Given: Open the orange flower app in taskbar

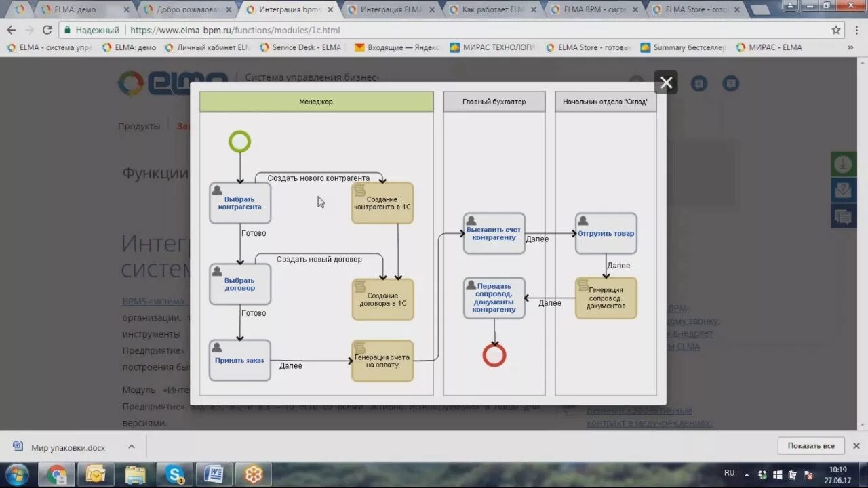Looking at the screenshot, I should [x=253, y=474].
